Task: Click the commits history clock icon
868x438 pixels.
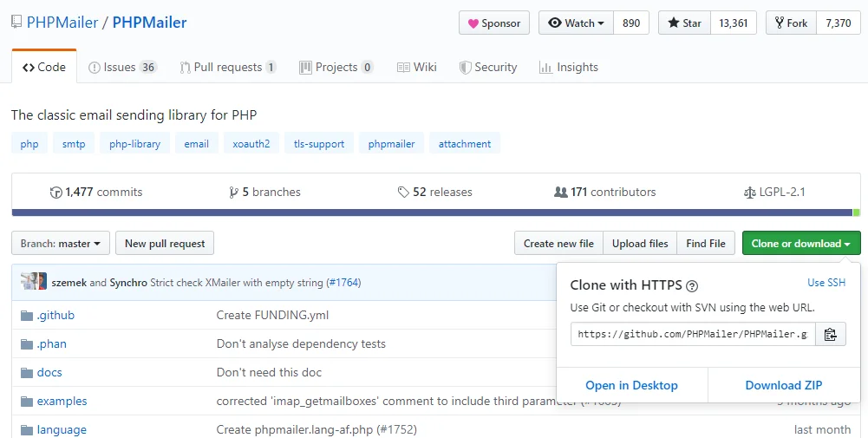Action: 55,193
